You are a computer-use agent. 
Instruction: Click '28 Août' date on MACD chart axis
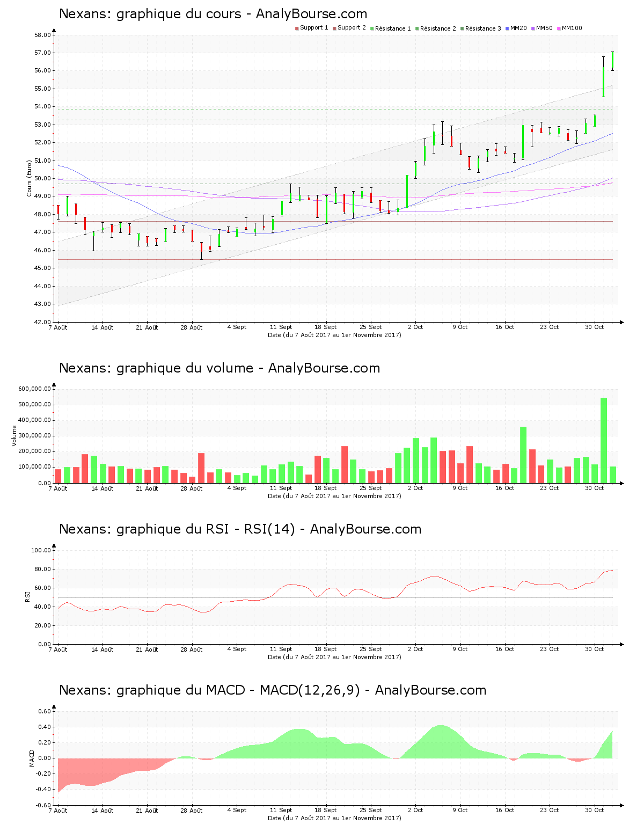click(x=192, y=810)
